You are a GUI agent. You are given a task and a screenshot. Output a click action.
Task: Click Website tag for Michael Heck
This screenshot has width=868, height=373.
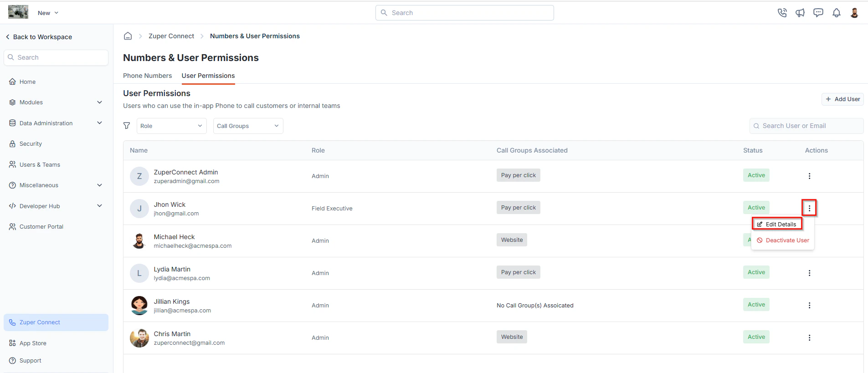(x=512, y=240)
